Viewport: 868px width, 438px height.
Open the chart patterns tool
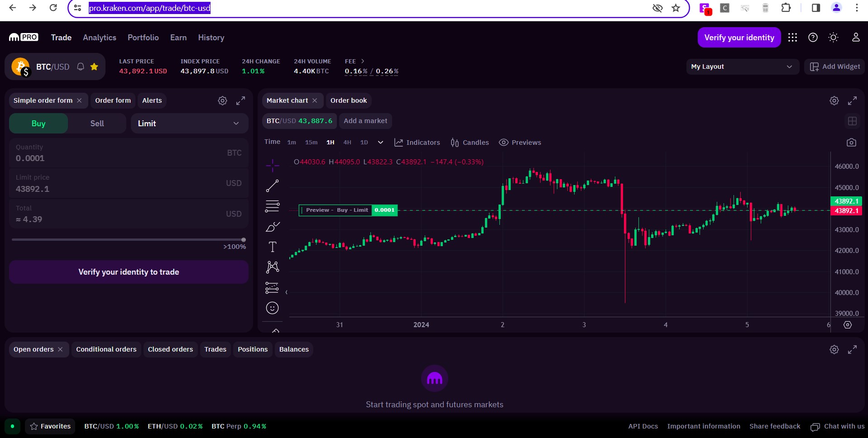tap(272, 267)
